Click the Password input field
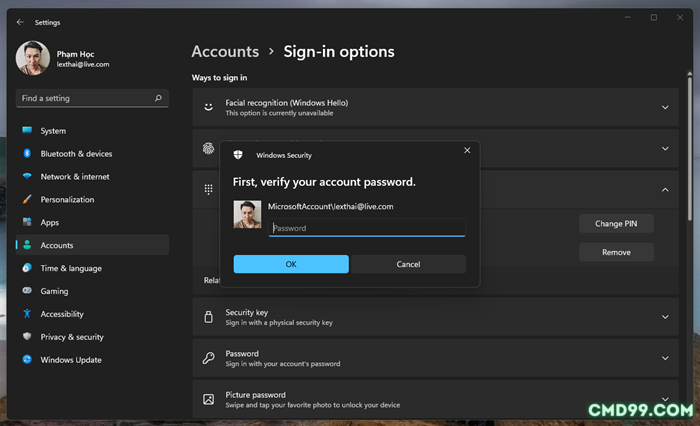This screenshot has height=426, width=700. (367, 228)
